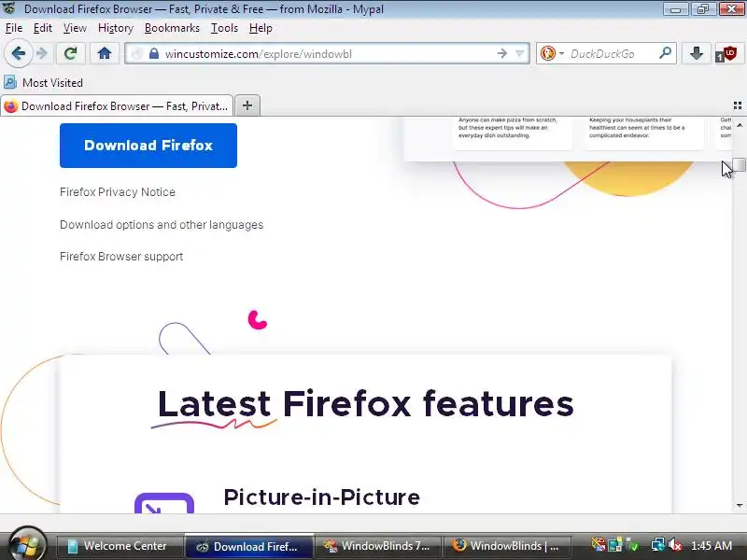Click the scrollbar up arrow

[x=740, y=125]
